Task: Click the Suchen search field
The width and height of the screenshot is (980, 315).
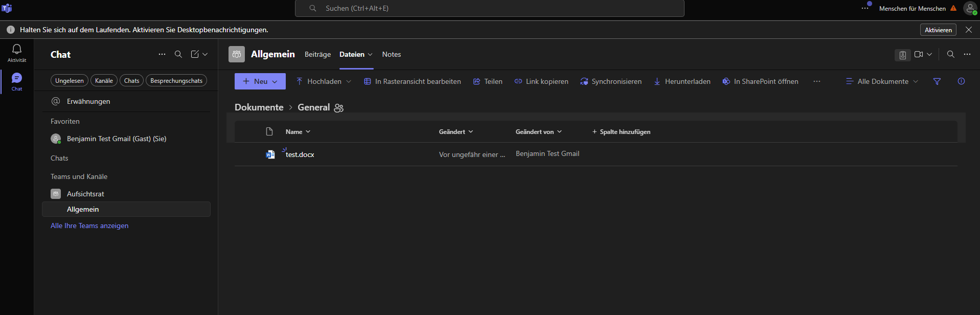Action: point(489,8)
